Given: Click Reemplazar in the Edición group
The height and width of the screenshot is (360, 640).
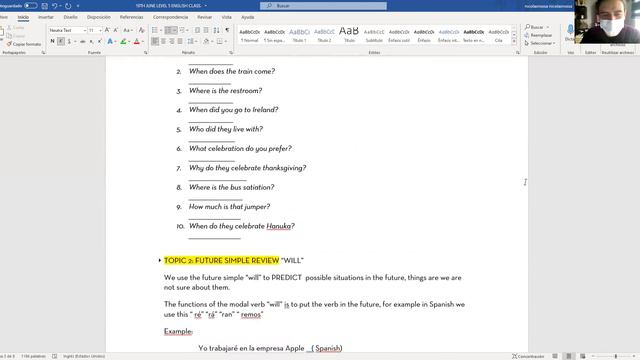Looking at the screenshot, I should point(538,35).
